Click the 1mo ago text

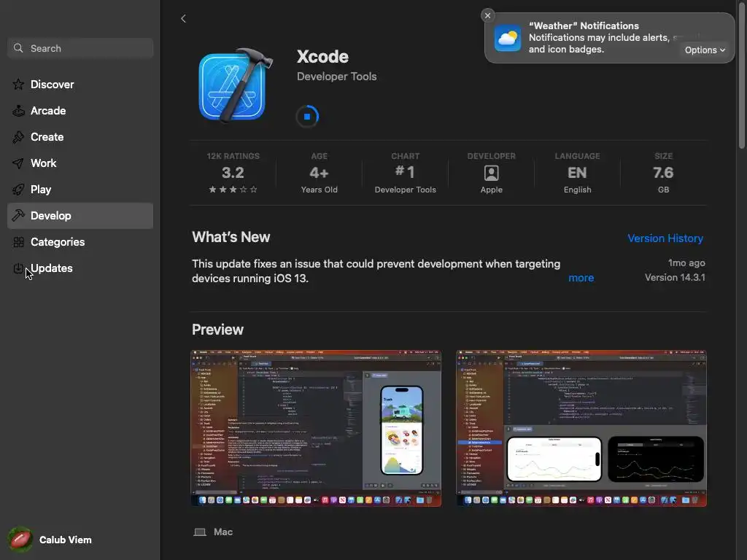coord(686,262)
